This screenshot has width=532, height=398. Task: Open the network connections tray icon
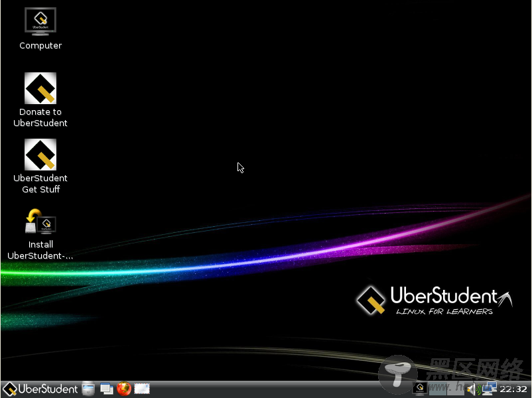490,389
